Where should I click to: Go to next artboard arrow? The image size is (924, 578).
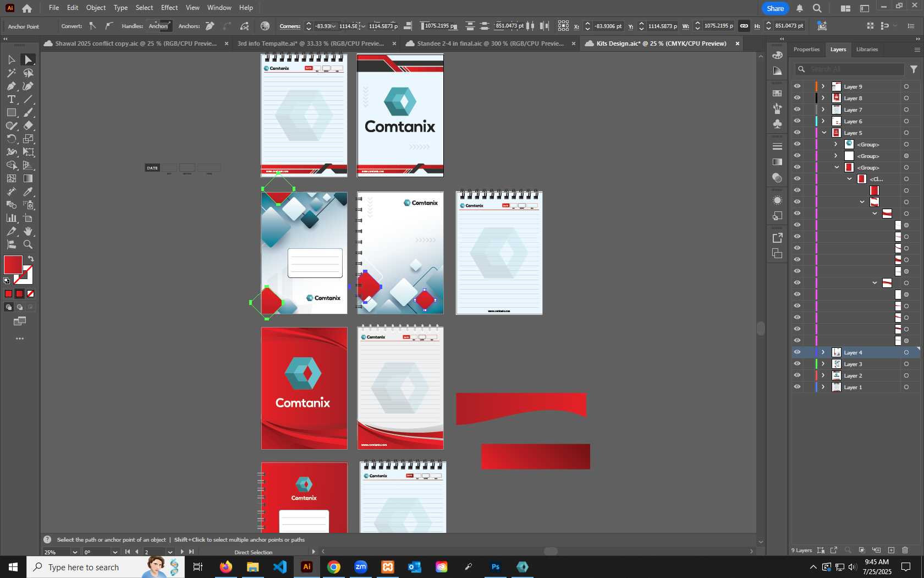point(182,552)
